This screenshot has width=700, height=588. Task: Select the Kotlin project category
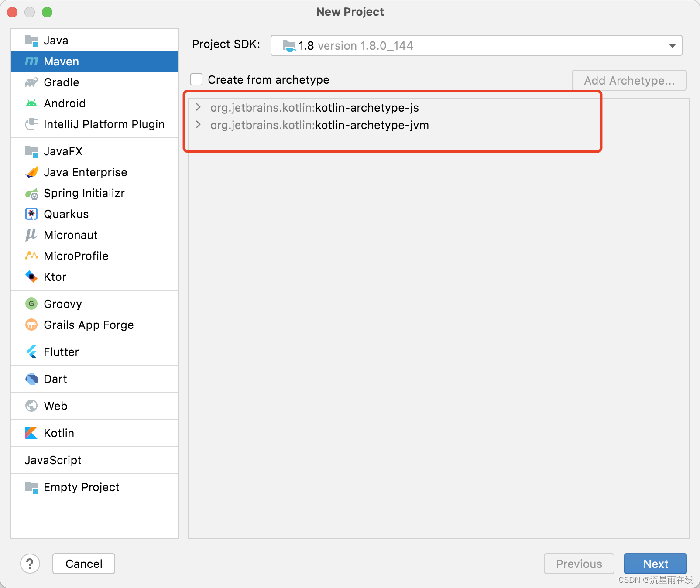pyautogui.click(x=95, y=433)
